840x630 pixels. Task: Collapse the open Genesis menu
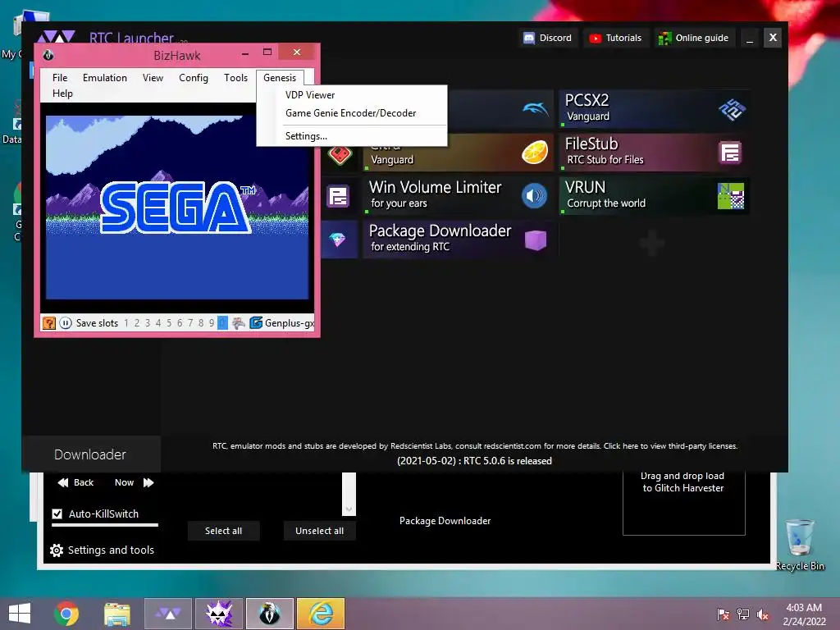pyautogui.click(x=280, y=78)
